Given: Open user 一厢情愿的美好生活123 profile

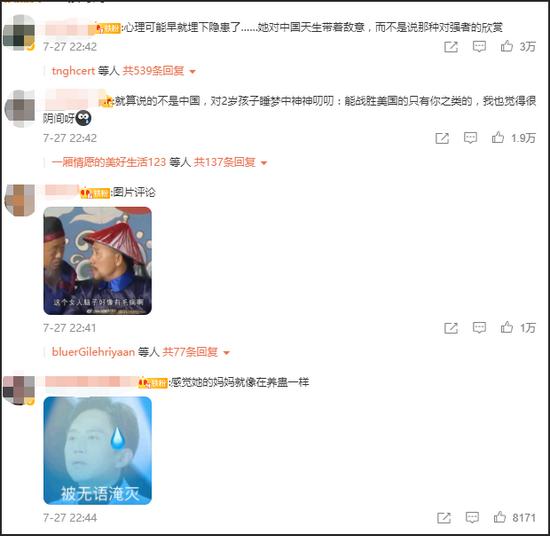Looking at the screenshot, I should [x=109, y=162].
